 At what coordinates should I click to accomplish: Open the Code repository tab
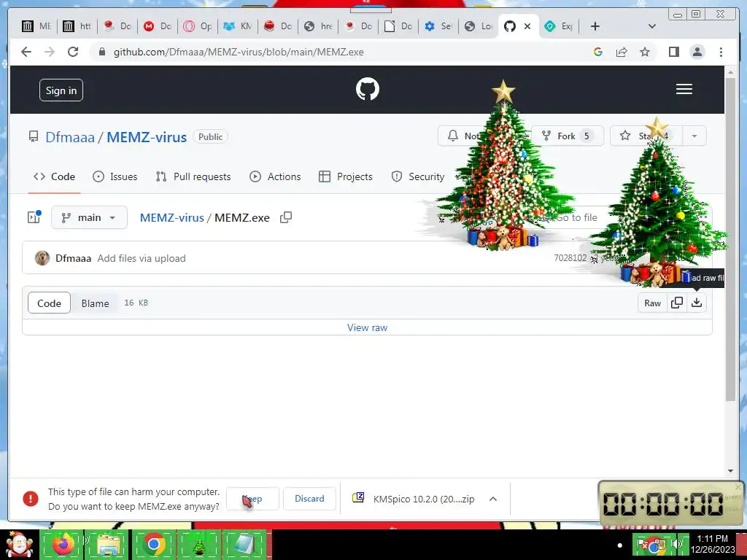54,176
